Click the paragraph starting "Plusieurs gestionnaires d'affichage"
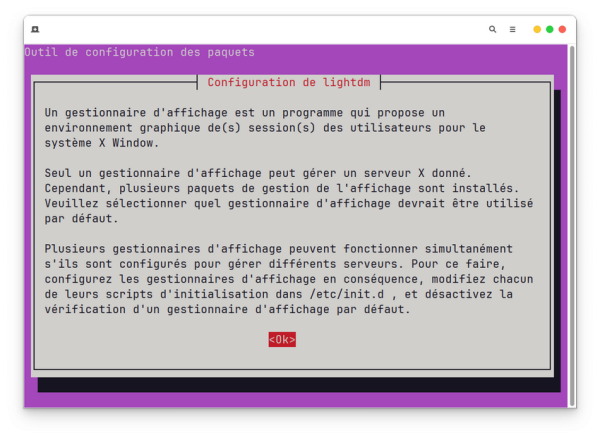Image resolution: width=600 pixels, height=440 pixels. (280, 279)
